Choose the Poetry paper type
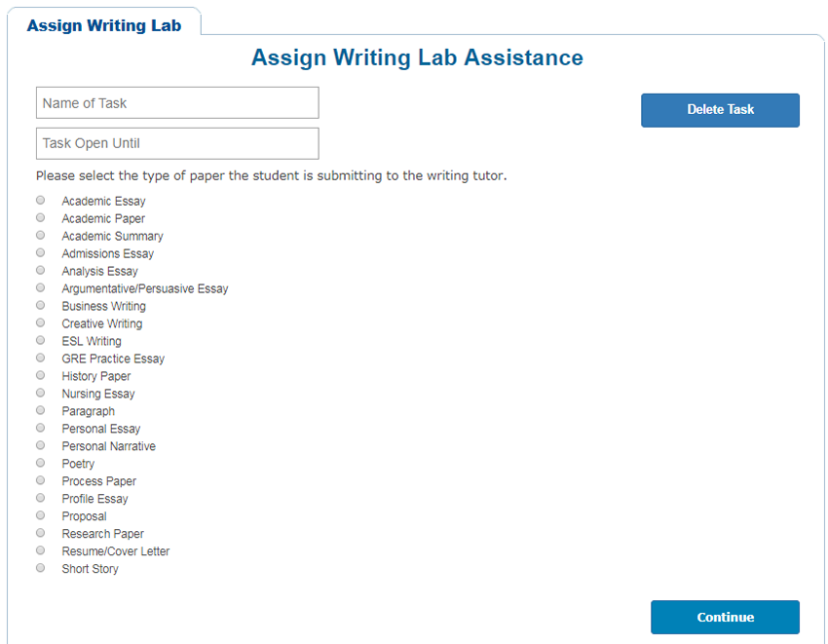Screen dimensions: 828x644 click(x=40, y=463)
